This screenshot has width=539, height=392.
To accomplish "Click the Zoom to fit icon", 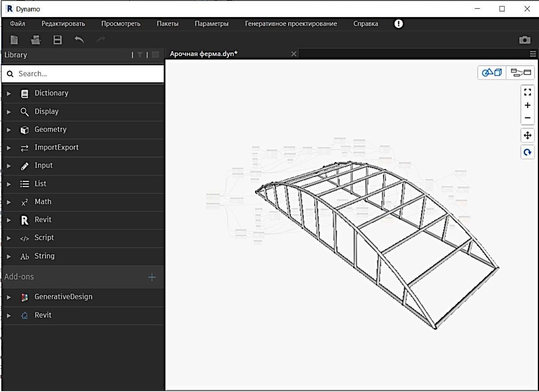I will [527, 92].
